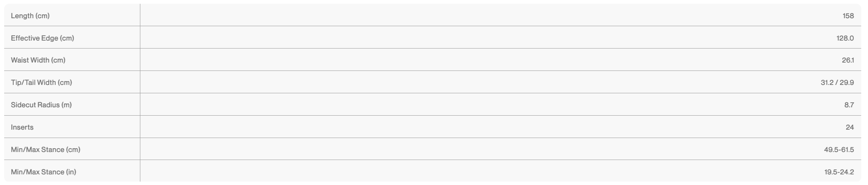Click the effective edge value 128.0
This screenshot has width=868, height=185.
pyautogui.click(x=845, y=38)
